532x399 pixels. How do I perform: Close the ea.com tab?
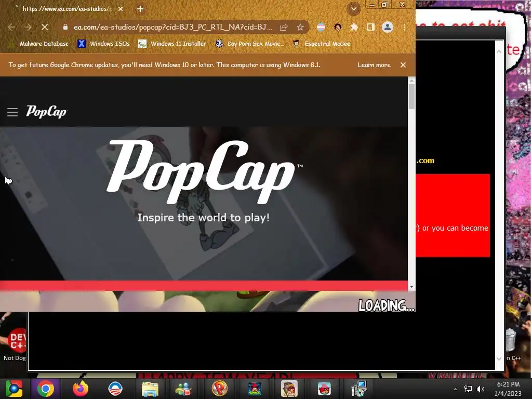coord(121,9)
